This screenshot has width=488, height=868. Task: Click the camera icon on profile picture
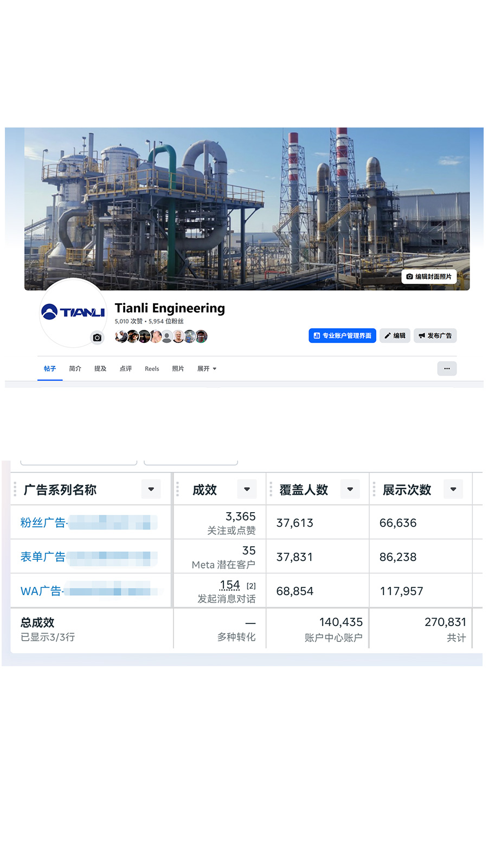[97, 337]
